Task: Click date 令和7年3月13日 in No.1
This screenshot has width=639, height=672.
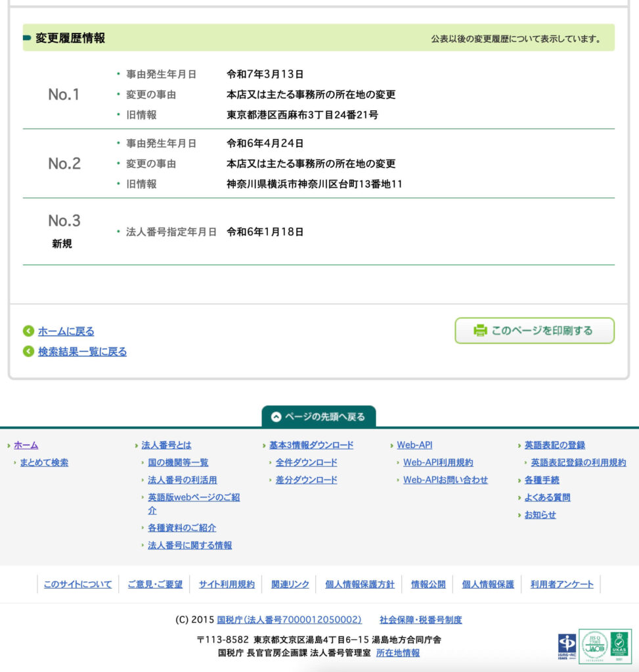Action: [x=265, y=74]
